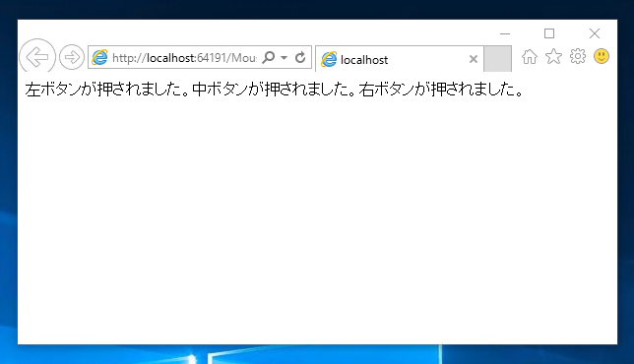Minimize the Internet Explorer window

coord(505,33)
